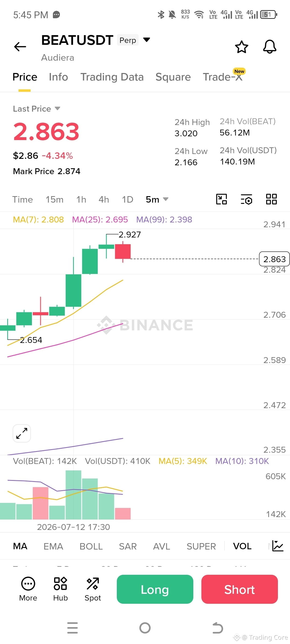The width and height of the screenshot is (290, 644).
Task: Toggle the VOL sub-indicator
Action: [242, 546]
